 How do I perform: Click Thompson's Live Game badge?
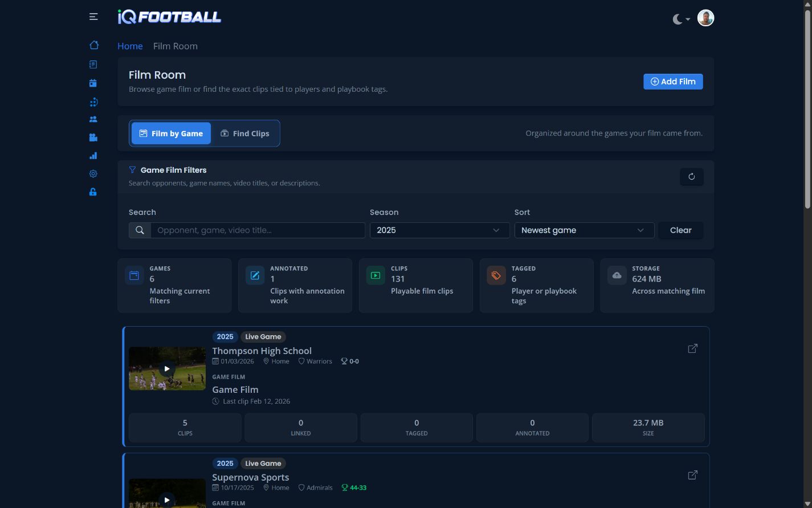(x=263, y=336)
